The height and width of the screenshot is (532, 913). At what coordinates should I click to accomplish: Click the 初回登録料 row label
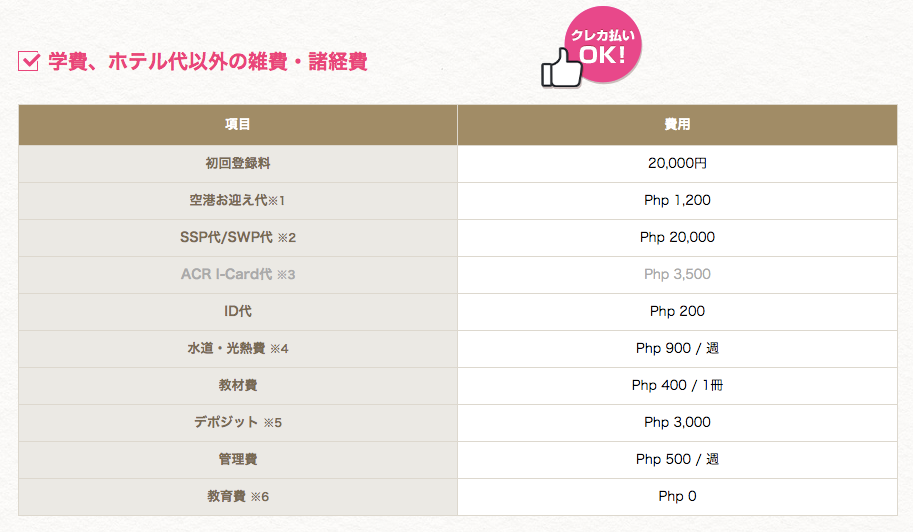click(x=238, y=164)
